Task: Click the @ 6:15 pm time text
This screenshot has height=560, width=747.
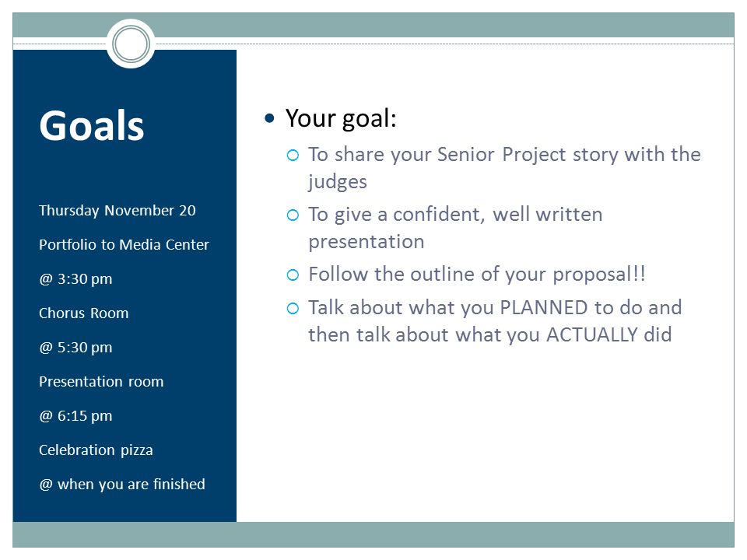Action: (x=75, y=416)
